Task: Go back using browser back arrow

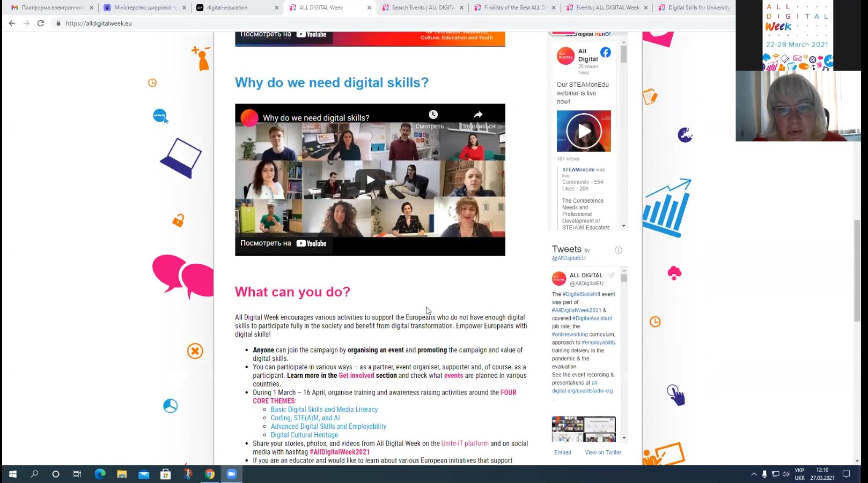Action: point(12,24)
